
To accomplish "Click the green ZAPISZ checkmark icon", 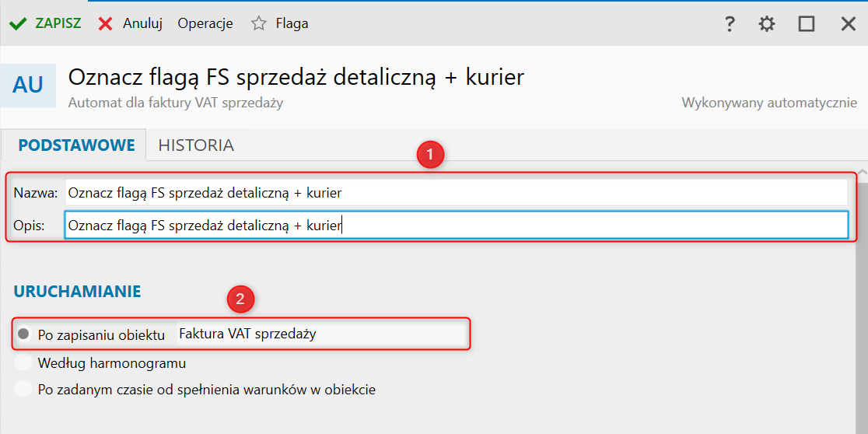I will pyautogui.click(x=18, y=23).
